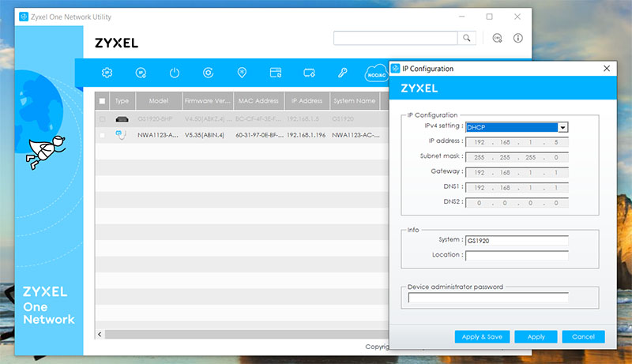632x364 pixels.
Task: Sort by Model column header
Action: pyautogui.click(x=159, y=101)
